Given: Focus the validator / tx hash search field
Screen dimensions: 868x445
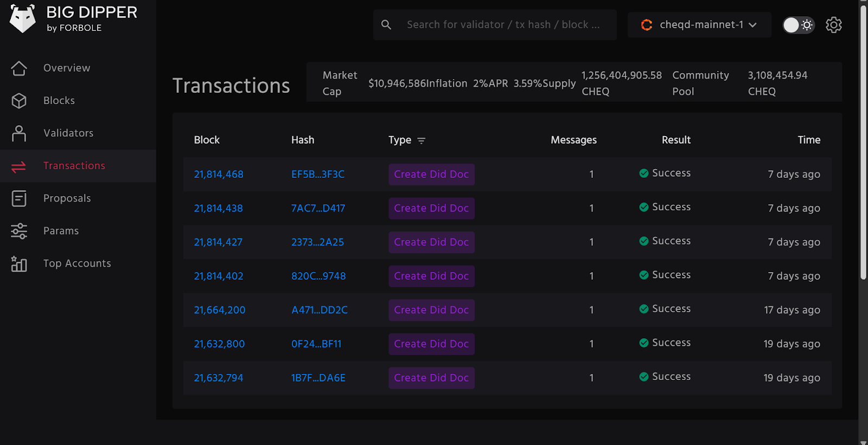Looking at the screenshot, I should tap(503, 25).
